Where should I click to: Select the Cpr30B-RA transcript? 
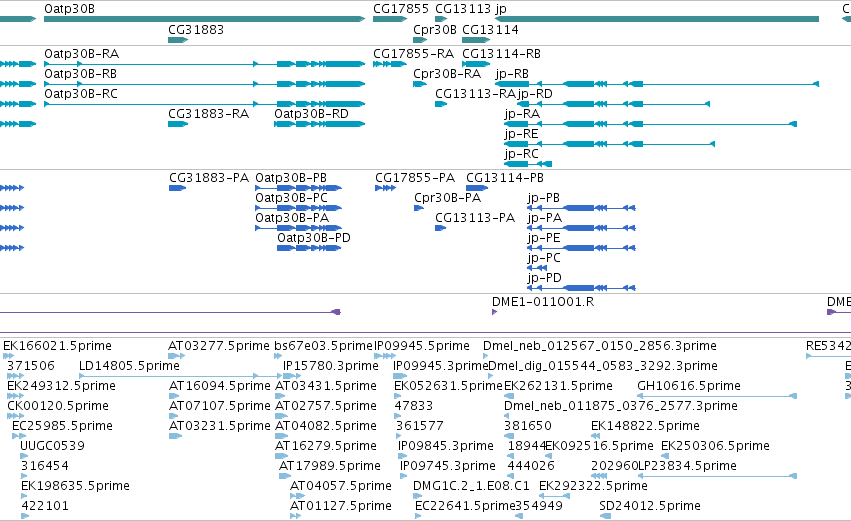420,84
